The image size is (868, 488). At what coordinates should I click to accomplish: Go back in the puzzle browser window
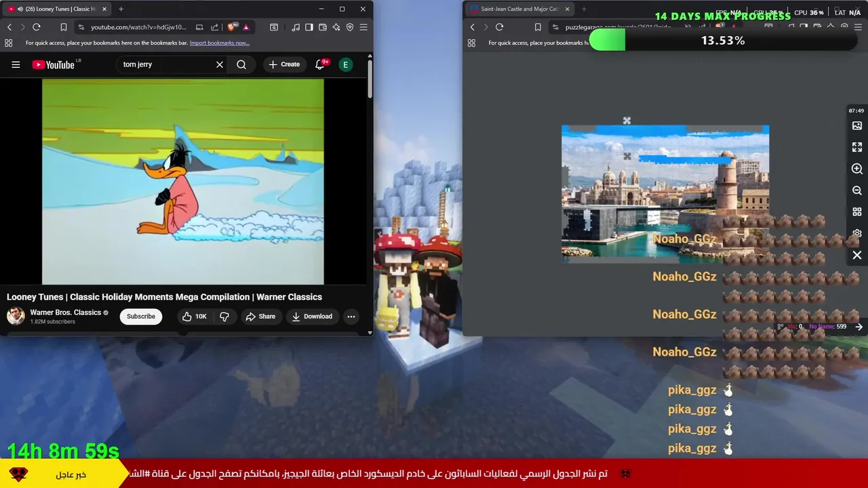click(473, 27)
